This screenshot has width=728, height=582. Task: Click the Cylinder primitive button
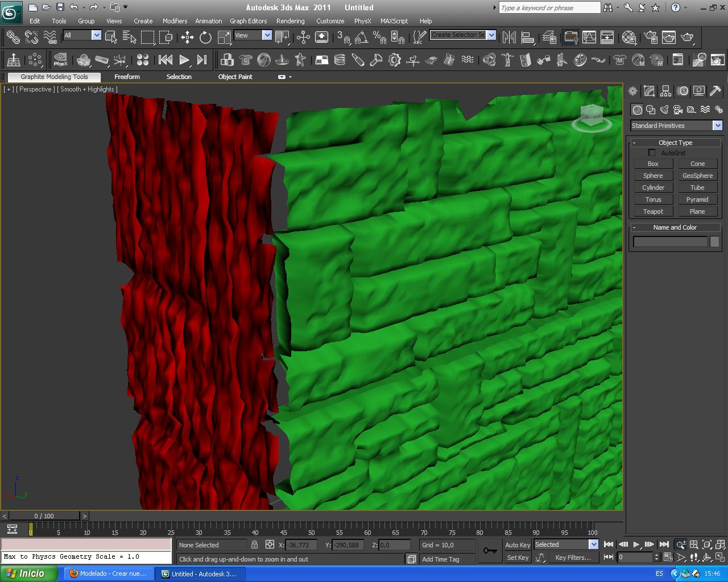pos(653,188)
